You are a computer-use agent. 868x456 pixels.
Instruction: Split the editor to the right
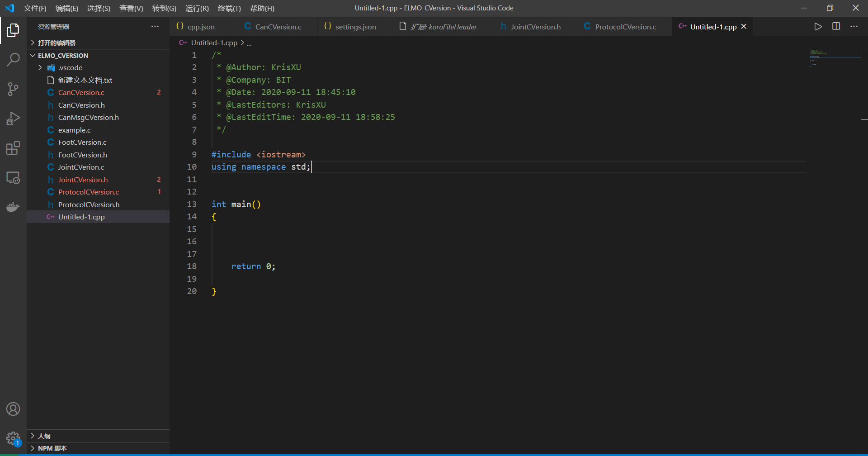(x=836, y=26)
